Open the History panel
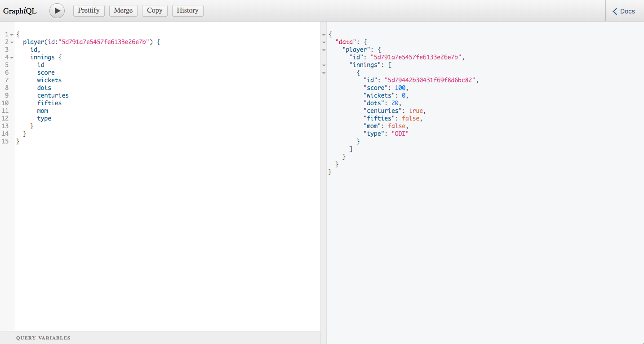644x344 pixels. pos(188,10)
